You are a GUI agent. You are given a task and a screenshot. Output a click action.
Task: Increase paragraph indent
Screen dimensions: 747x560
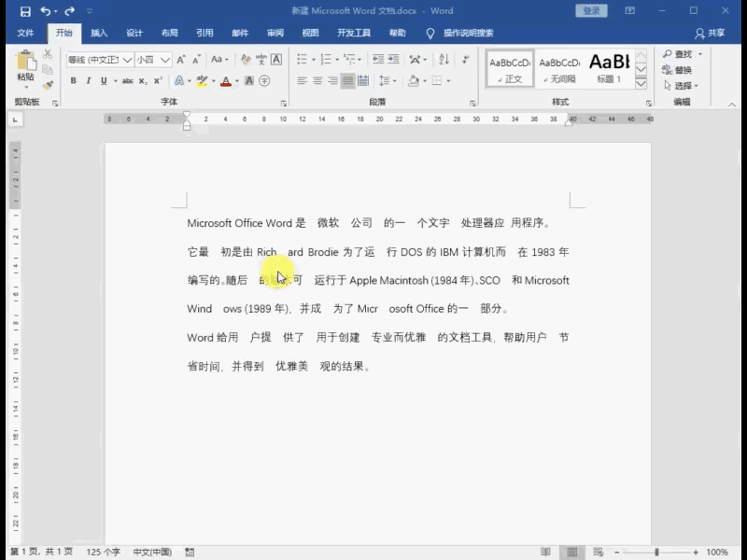(393, 59)
